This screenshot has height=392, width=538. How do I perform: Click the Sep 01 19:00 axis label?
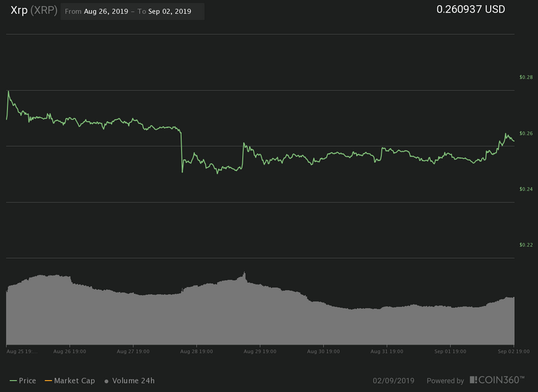coord(451,352)
